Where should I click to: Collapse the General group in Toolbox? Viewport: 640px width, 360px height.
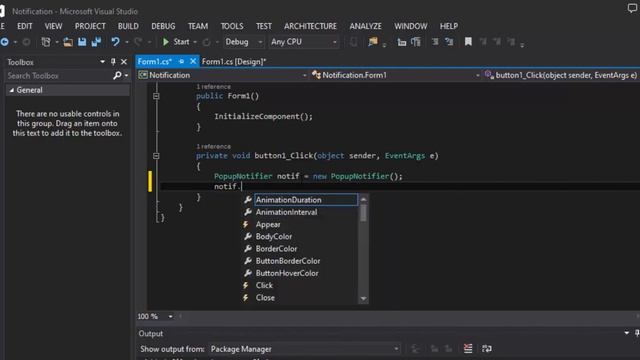pyautogui.click(x=11, y=90)
